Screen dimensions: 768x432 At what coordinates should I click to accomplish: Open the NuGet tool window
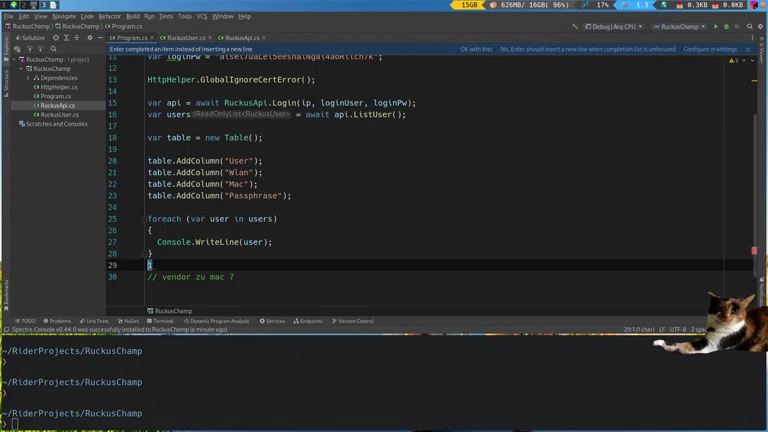(x=128, y=321)
